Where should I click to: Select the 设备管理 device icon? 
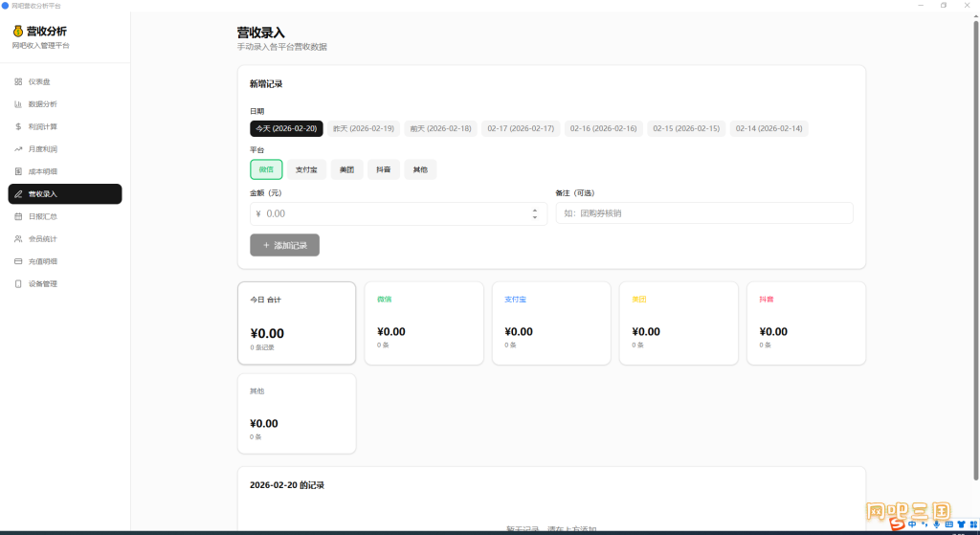point(18,284)
